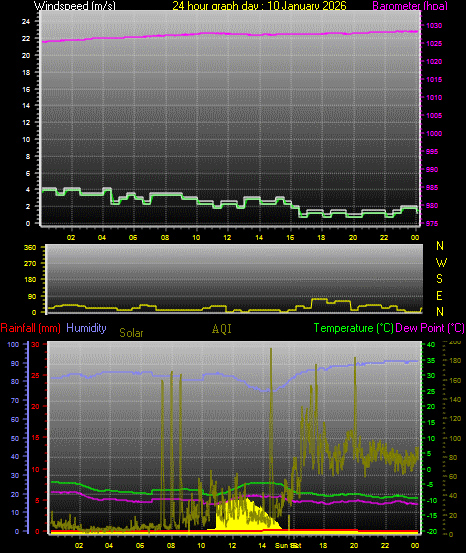Click the windspeed scale value 24

pos(26,22)
